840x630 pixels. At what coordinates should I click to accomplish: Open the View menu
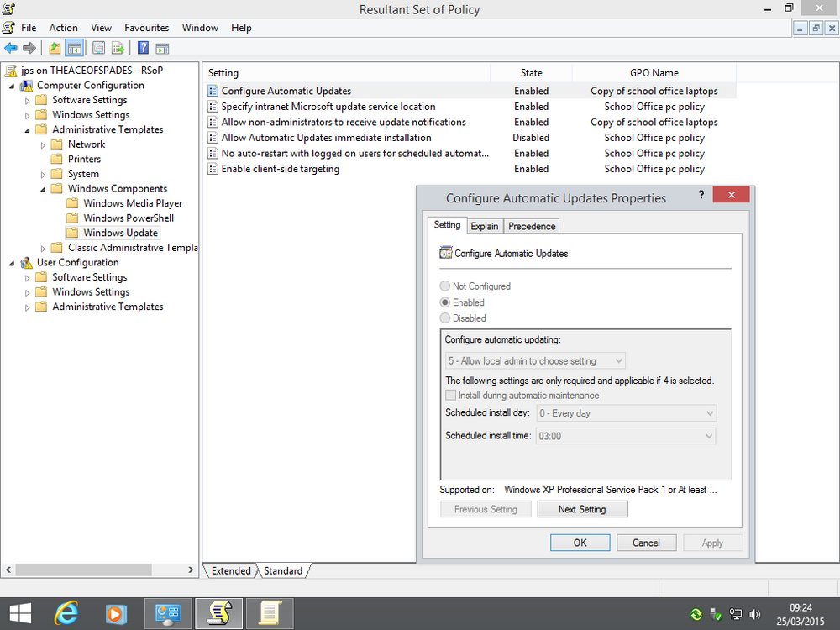[x=101, y=28]
